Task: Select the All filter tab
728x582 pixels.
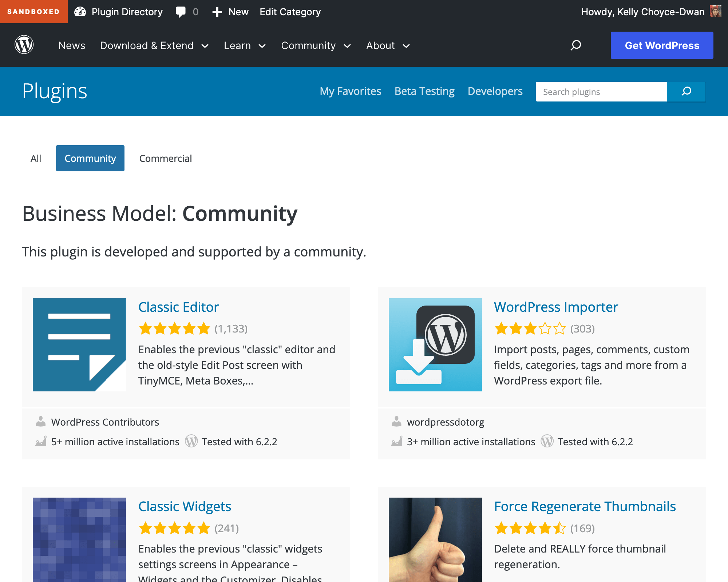Action: click(36, 158)
